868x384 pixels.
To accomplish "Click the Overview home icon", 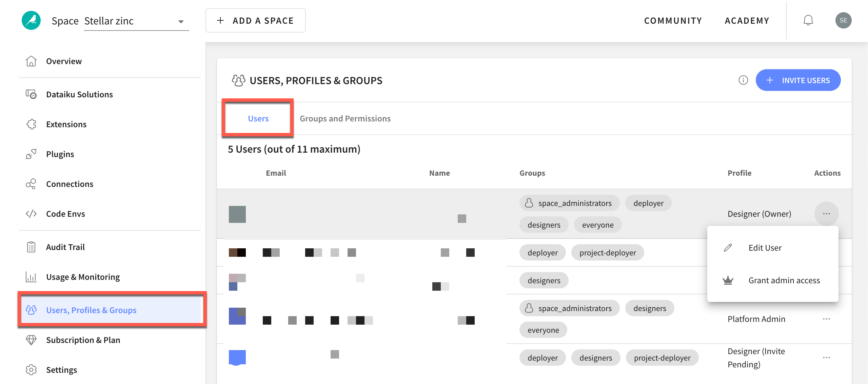I will click(31, 61).
